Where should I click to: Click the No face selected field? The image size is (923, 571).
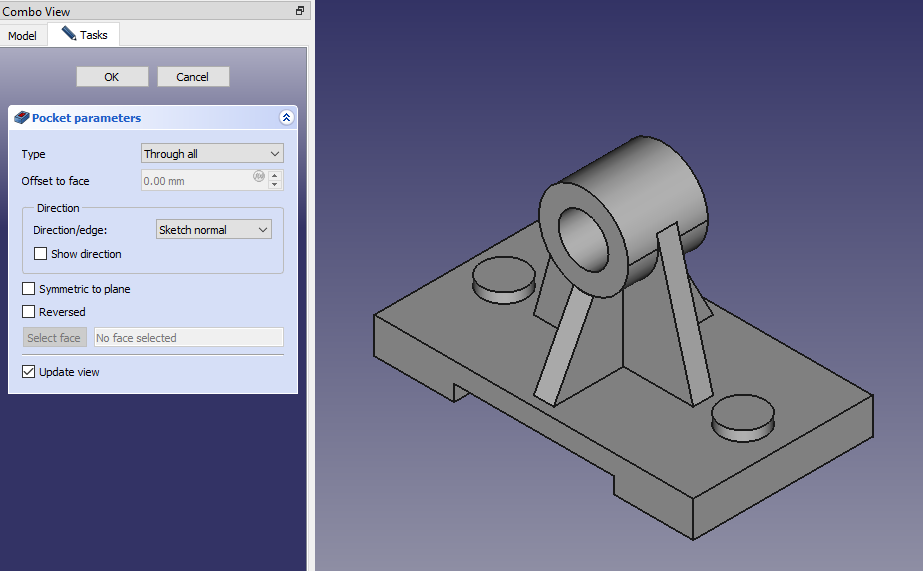pyautogui.click(x=188, y=338)
